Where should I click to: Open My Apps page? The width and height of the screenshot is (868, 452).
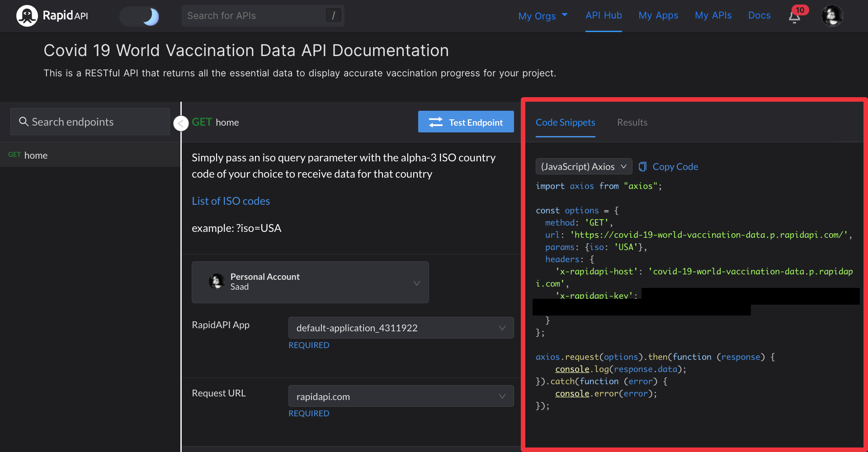point(658,15)
